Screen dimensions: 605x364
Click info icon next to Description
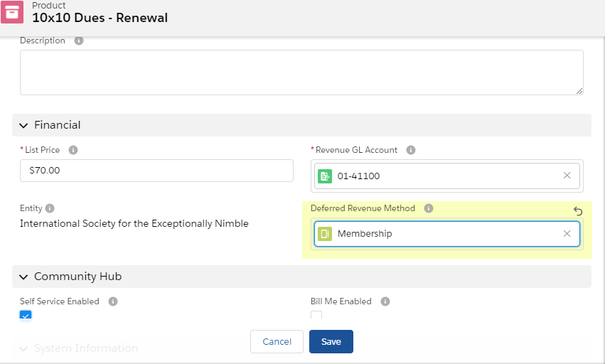79,41
